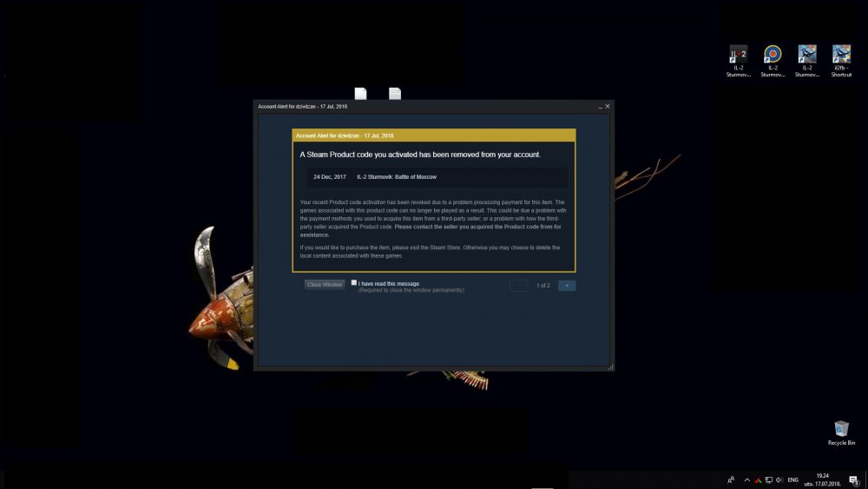This screenshot has height=489, width=868.
Task: Select the Recycle Bin desktop icon
Action: pyautogui.click(x=841, y=433)
